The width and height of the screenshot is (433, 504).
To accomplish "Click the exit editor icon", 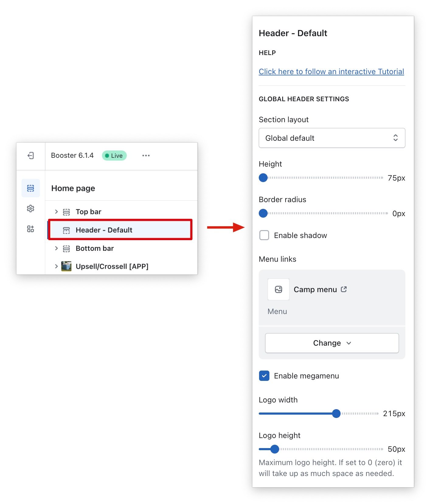I will pyautogui.click(x=30, y=156).
